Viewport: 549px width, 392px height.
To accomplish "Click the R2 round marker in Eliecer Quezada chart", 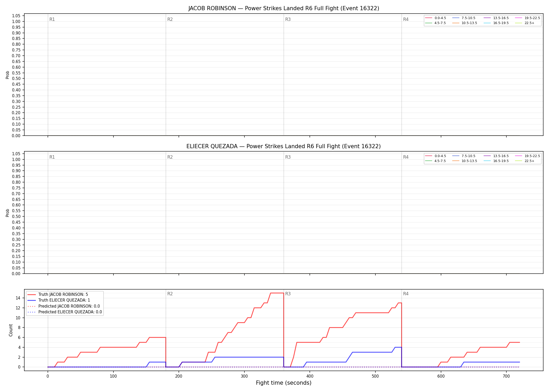I will click(170, 157).
